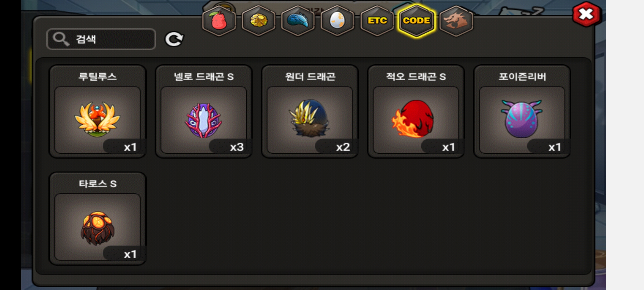Focus the 검색 search field
The image size is (644, 290).
click(101, 39)
